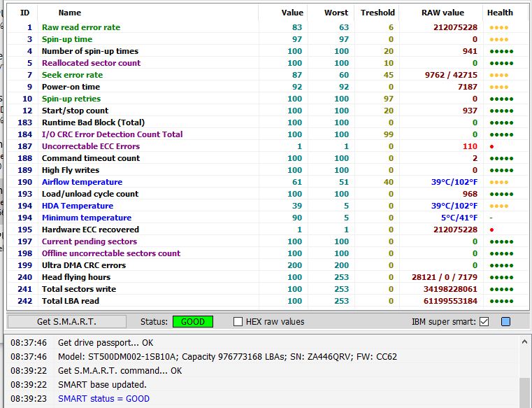532x408 pixels.
Task: Click green health dots for Reallocated sector count
Action: coord(501,64)
